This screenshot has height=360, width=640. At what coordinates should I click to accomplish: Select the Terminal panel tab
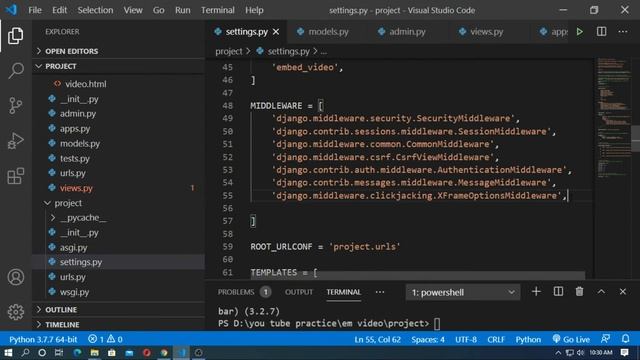coord(343,292)
